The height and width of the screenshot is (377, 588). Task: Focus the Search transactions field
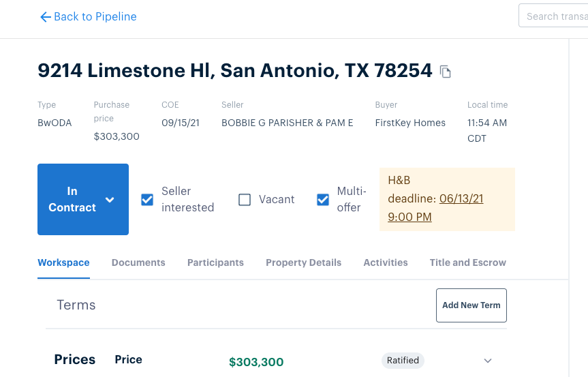click(x=553, y=16)
